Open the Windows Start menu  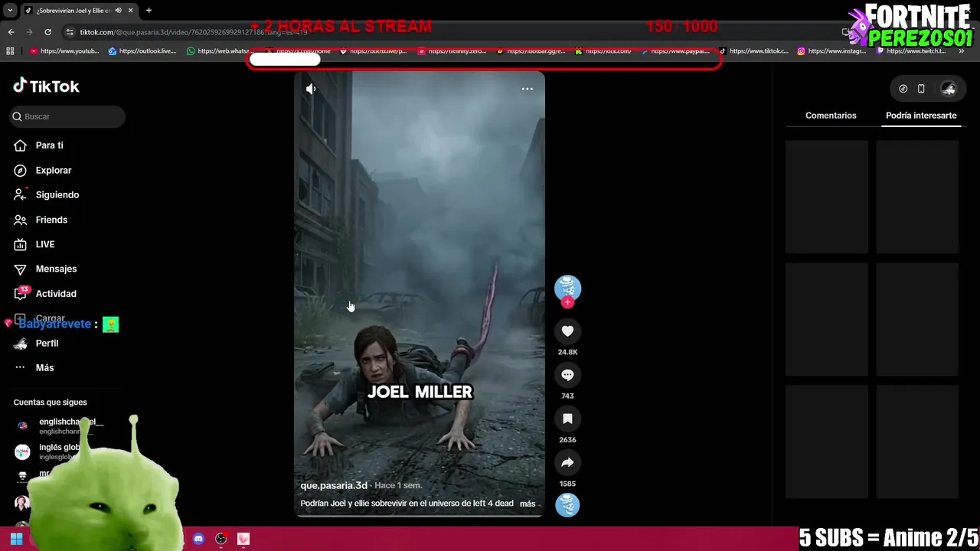(x=16, y=539)
